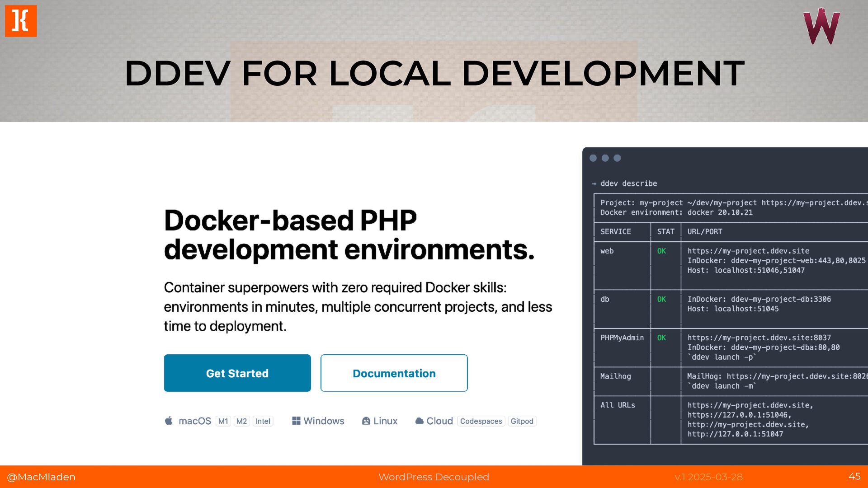
Task: Click 'https://my-project.ddev.site' in web row
Action: 748,251
